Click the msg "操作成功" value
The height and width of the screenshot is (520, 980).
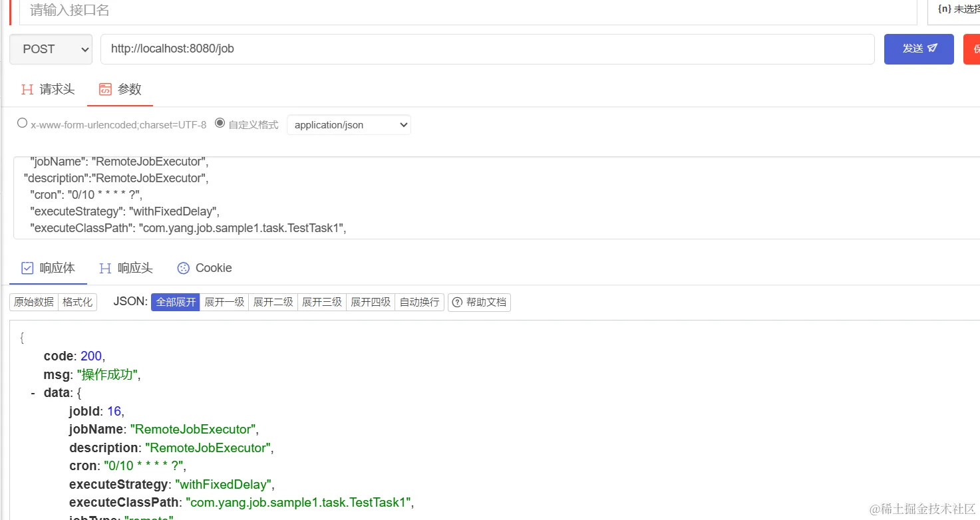click(x=107, y=375)
